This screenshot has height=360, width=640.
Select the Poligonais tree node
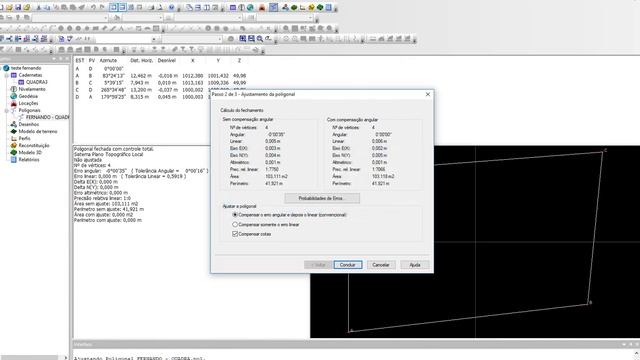click(x=29, y=110)
